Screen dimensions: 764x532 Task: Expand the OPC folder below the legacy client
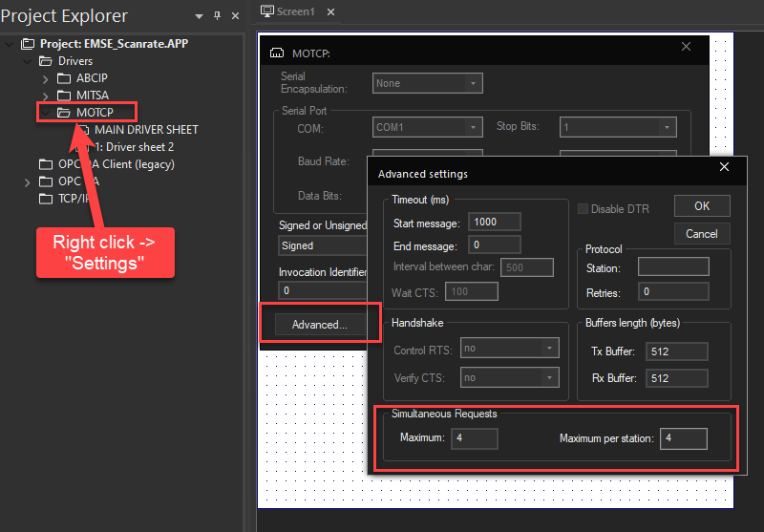pyautogui.click(x=28, y=182)
